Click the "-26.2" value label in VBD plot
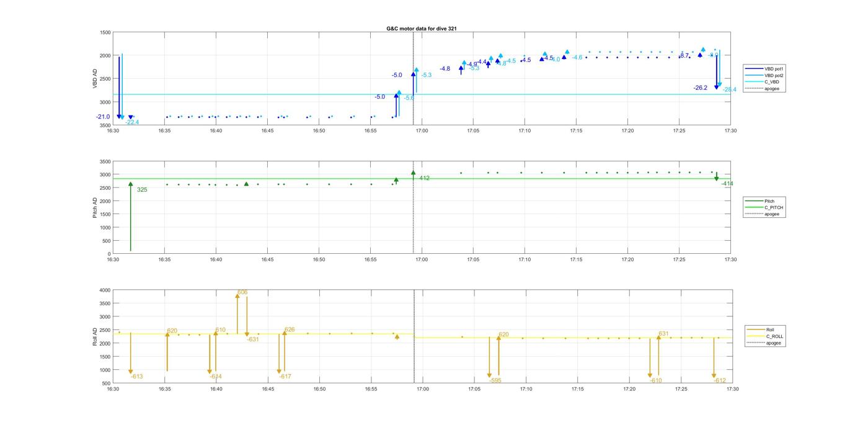This screenshot has width=868, height=430. 701,88
